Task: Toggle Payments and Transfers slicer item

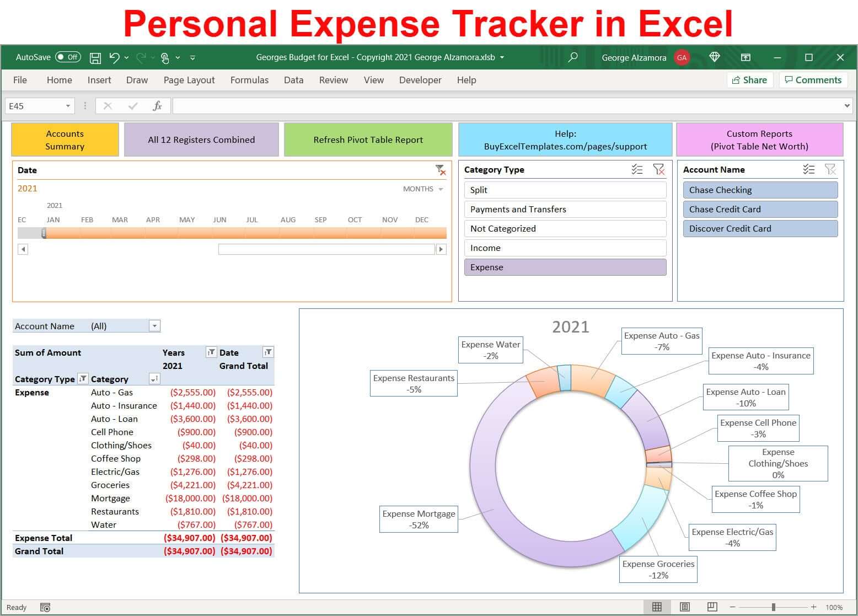Action: [565, 209]
